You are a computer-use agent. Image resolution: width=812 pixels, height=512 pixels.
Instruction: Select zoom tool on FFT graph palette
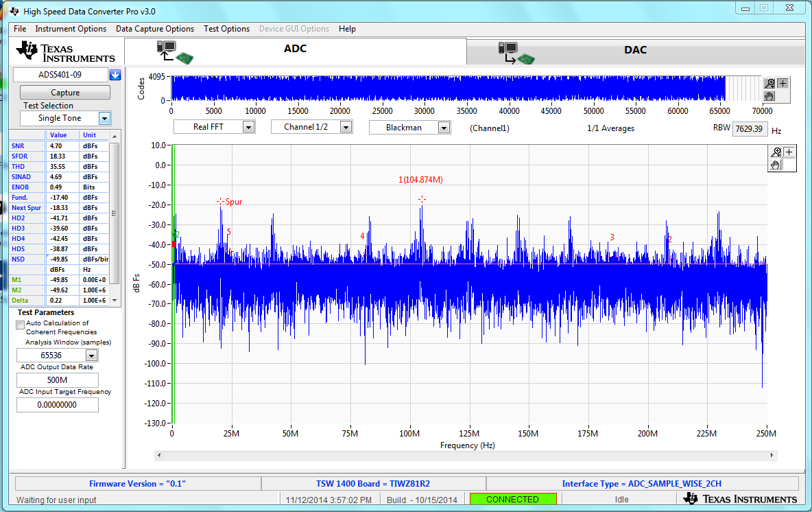pos(776,152)
